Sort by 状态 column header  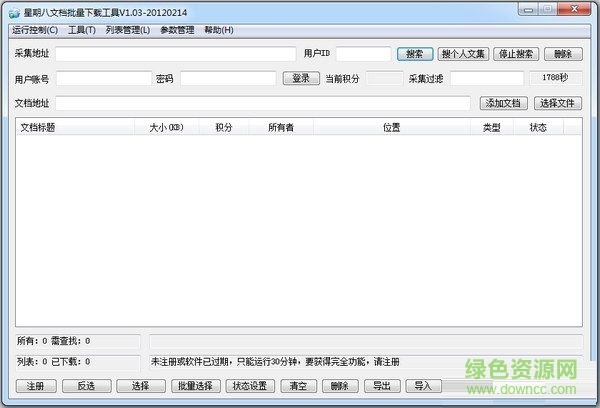tap(538, 127)
